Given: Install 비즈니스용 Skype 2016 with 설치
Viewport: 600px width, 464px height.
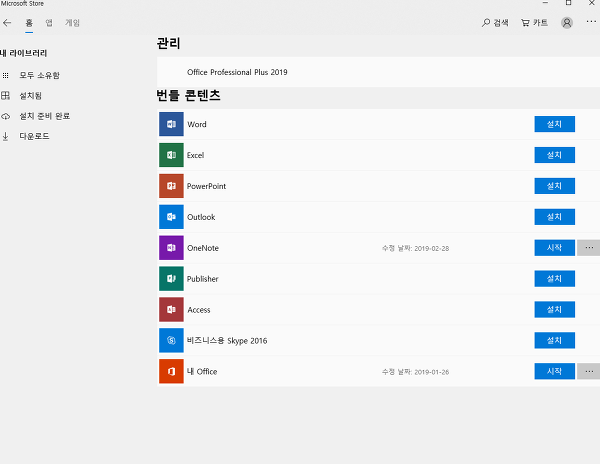Looking at the screenshot, I should coord(554,340).
